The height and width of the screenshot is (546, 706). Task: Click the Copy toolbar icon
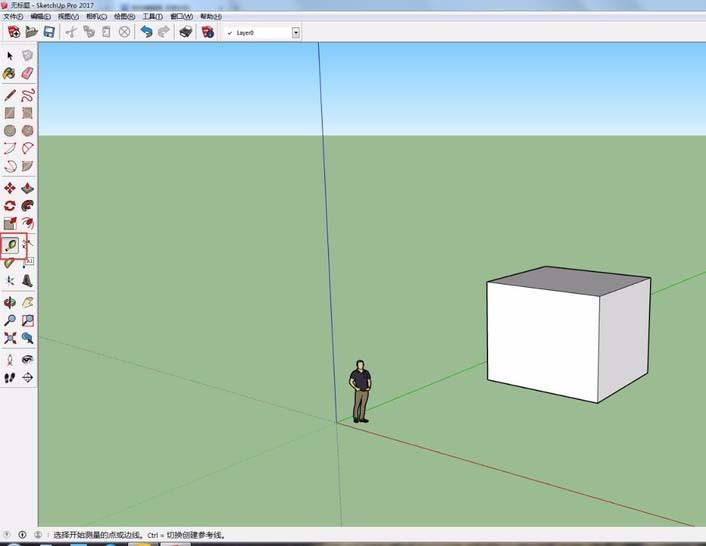coord(89,32)
